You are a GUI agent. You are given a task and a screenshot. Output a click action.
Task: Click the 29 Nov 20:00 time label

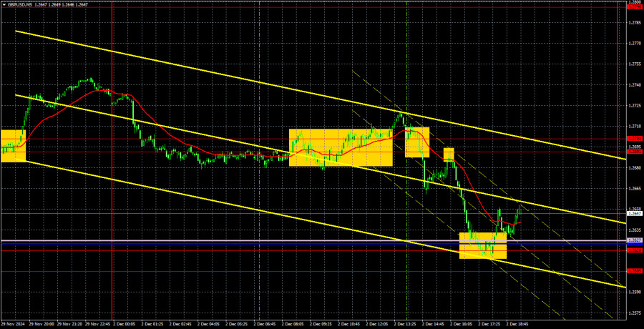tap(42, 324)
